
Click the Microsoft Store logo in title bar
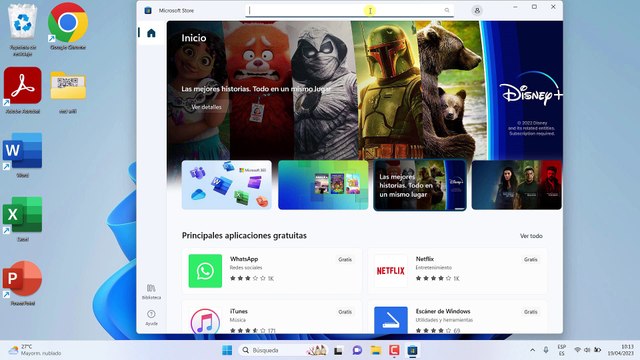coord(148,11)
